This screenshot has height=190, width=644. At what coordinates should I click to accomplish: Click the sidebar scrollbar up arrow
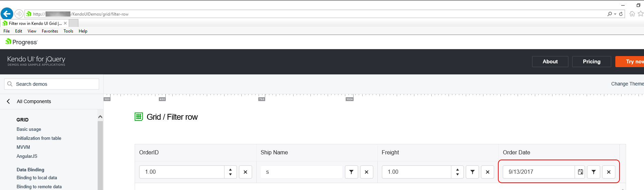pyautogui.click(x=100, y=117)
